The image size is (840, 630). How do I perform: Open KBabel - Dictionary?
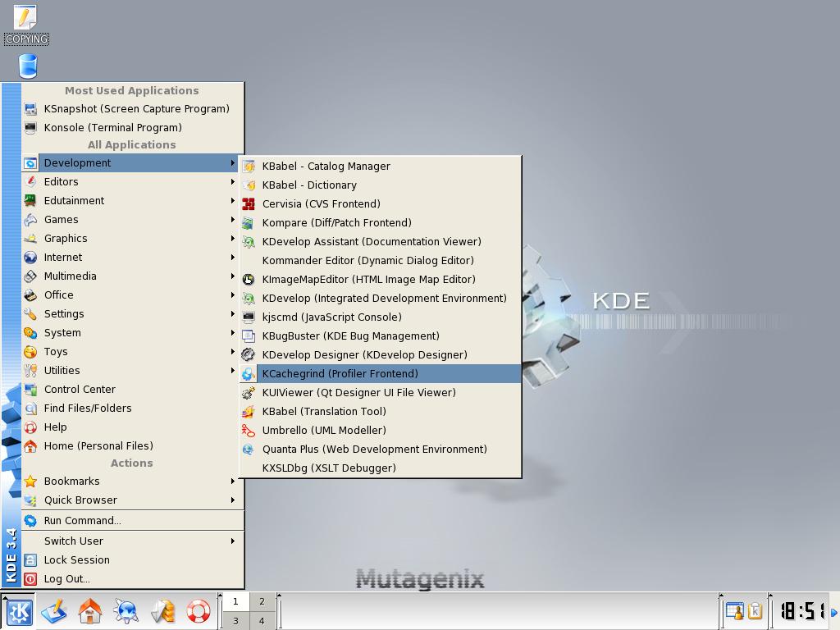coord(381,185)
